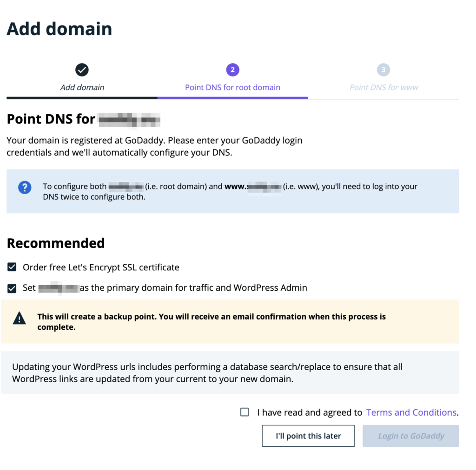Jump to the "Point DNS for www" step
This screenshot has height=470, width=476.
coord(384,87)
